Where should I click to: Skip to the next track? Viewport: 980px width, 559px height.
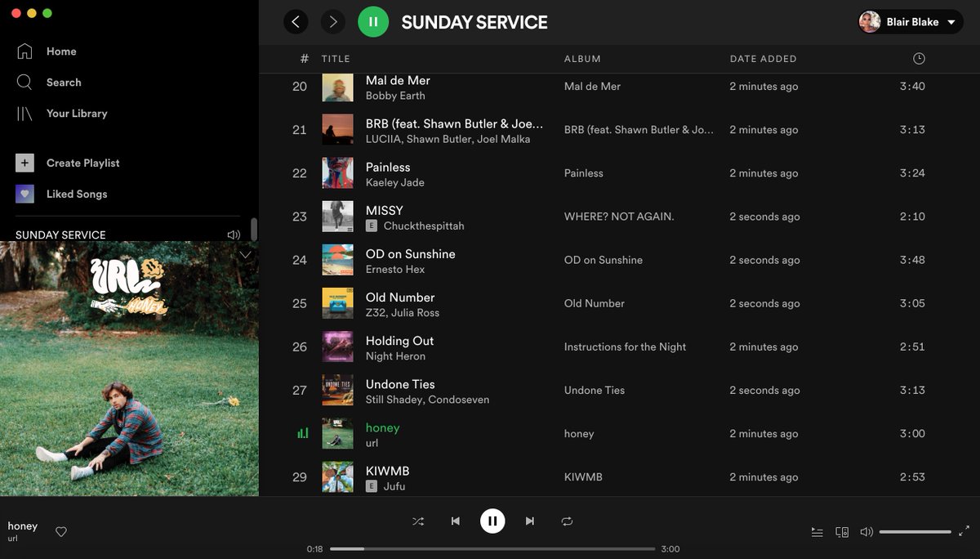[x=530, y=521]
